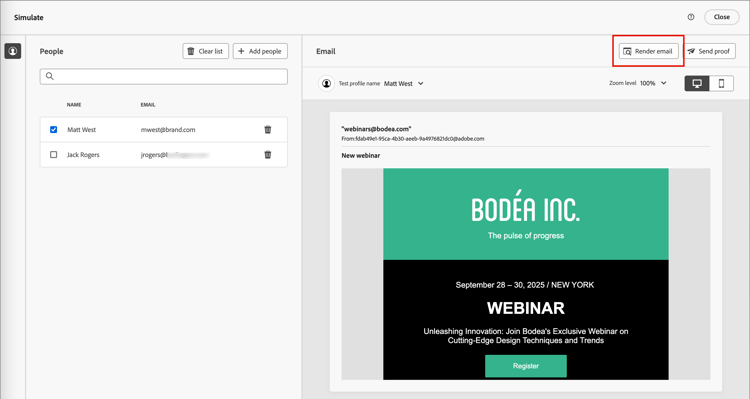Click the Clear list button
The width and height of the screenshot is (750, 399).
coord(206,51)
